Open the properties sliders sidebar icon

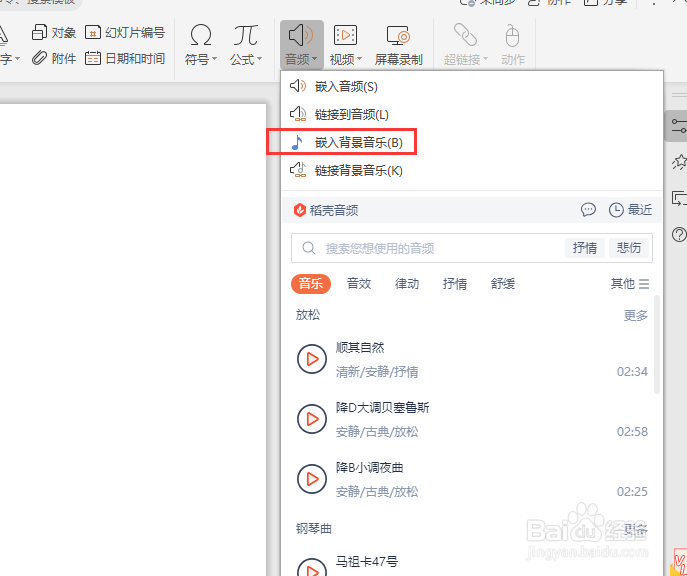(x=678, y=126)
